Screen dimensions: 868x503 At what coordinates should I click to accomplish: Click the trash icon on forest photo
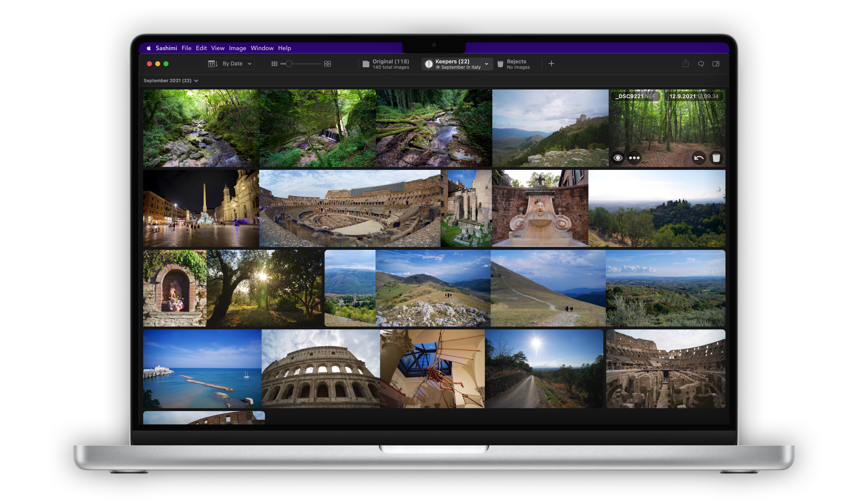coord(716,158)
